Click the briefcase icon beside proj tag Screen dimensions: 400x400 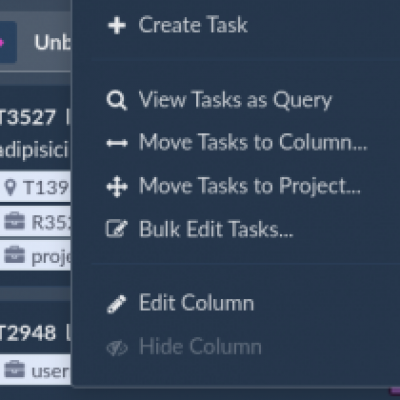(x=14, y=255)
